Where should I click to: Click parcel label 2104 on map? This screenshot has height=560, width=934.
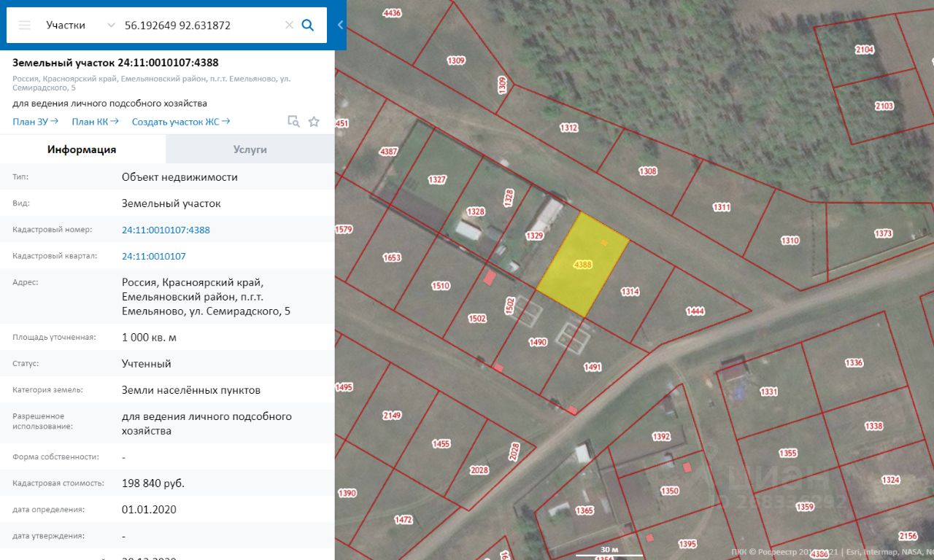point(864,50)
